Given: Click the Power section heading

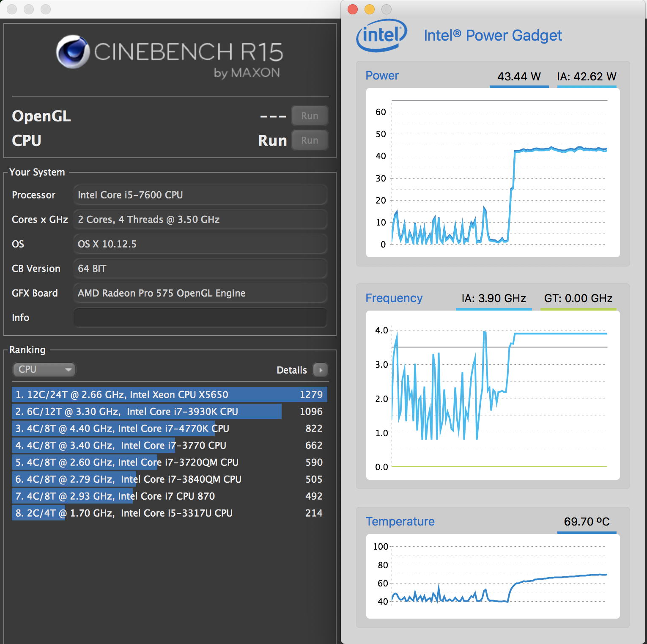Looking at the screenshot, I should coord(382,76).
